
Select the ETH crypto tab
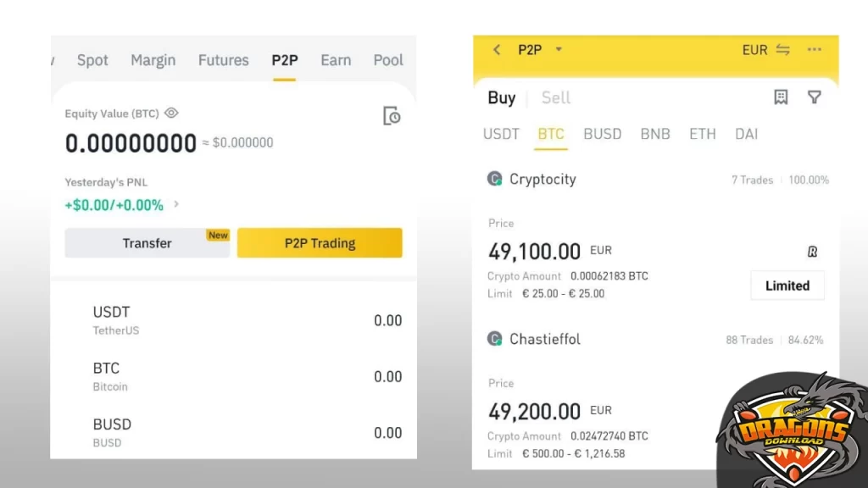pyautogui.click(x=702, y=134)
